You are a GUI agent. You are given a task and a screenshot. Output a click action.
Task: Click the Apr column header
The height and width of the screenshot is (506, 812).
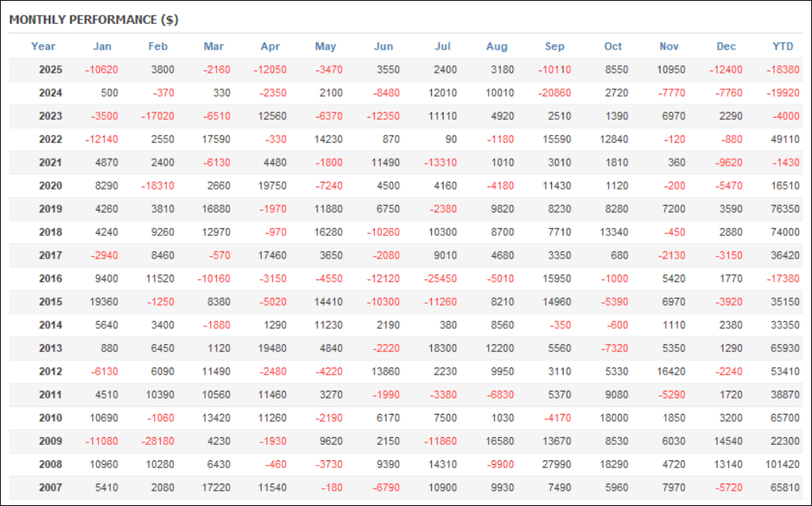pos(270,46)
